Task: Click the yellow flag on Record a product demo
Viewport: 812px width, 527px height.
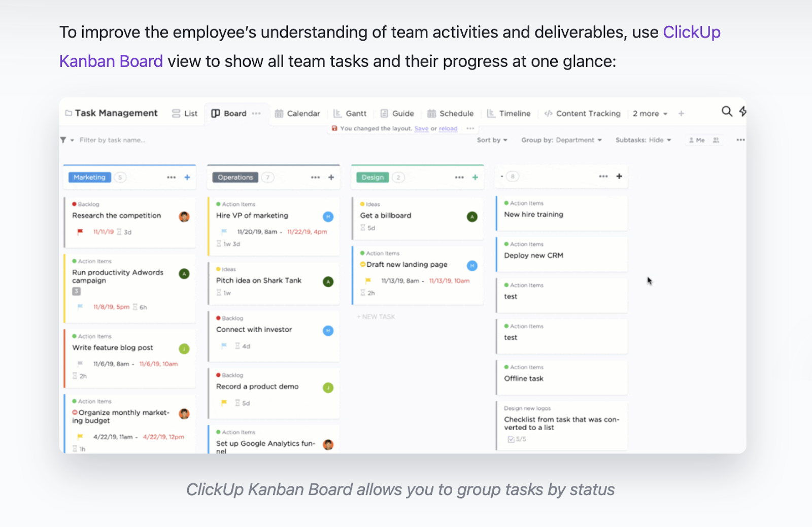Action: click(224, 403)
